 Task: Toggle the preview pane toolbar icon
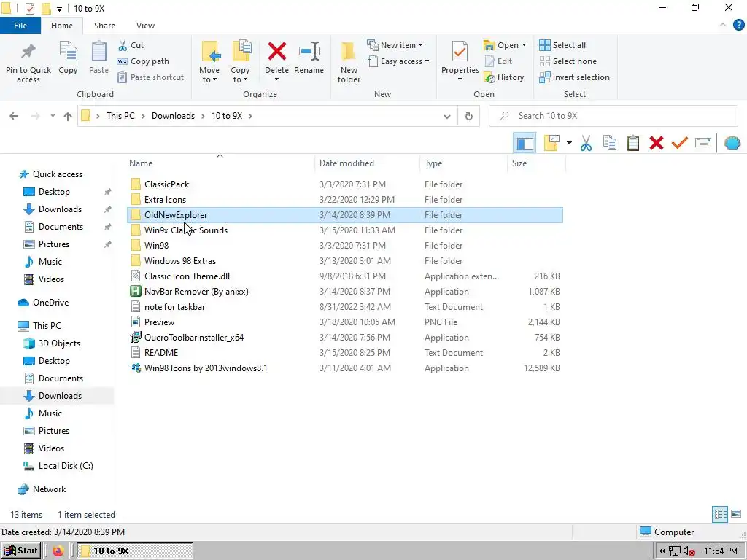(x=525, y=143)
